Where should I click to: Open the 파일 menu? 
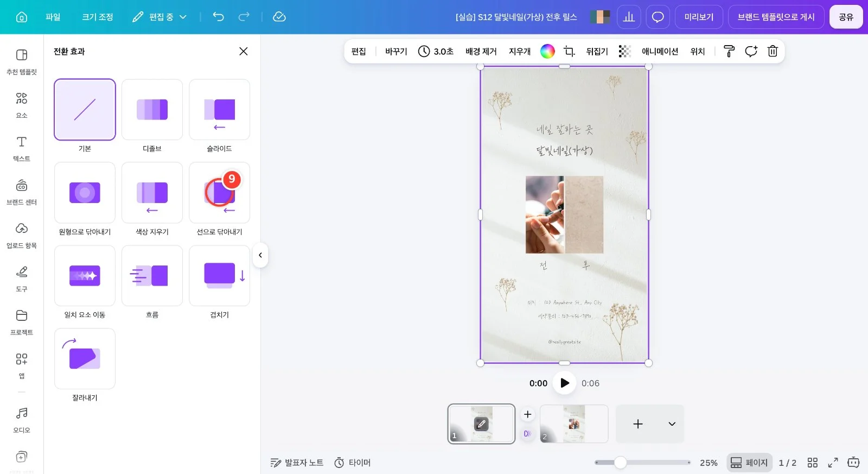[x=53, y=17]
